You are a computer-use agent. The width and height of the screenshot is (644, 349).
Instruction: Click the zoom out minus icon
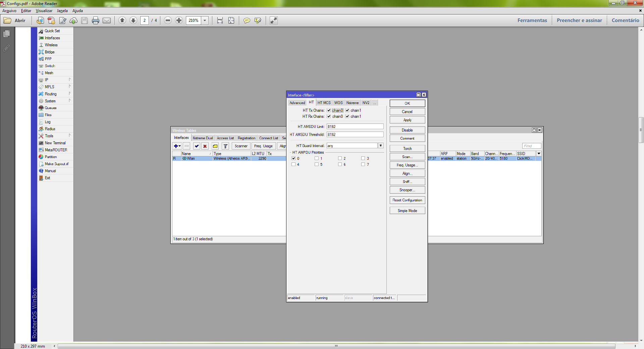(168, 20)
